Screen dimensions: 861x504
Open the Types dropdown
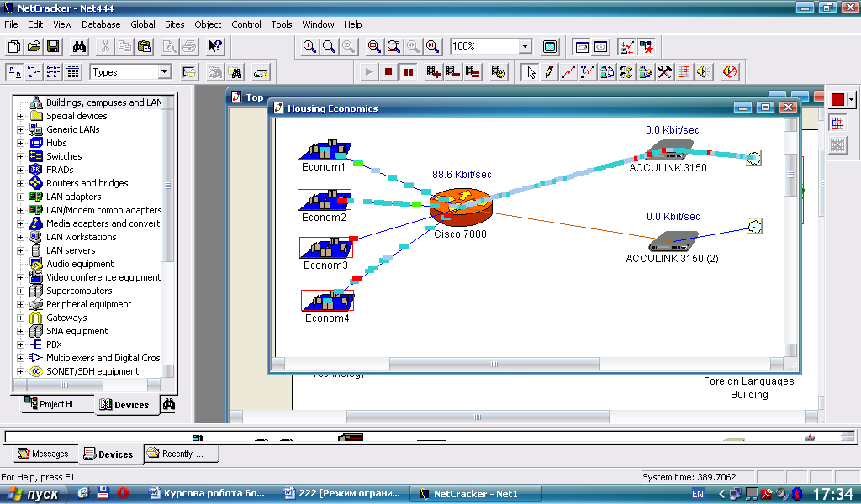164,72
